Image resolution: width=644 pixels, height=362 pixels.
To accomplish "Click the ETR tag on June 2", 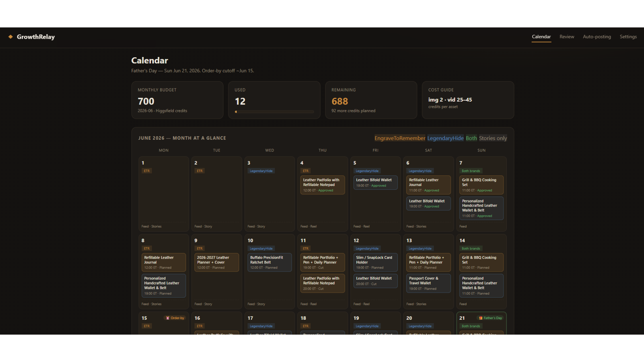I will point(200,171).
